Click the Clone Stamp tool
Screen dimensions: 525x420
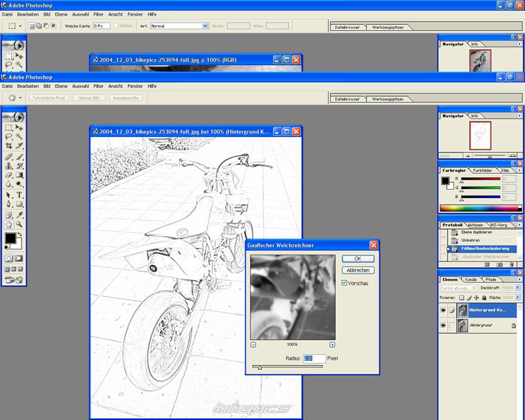[9, 166]
